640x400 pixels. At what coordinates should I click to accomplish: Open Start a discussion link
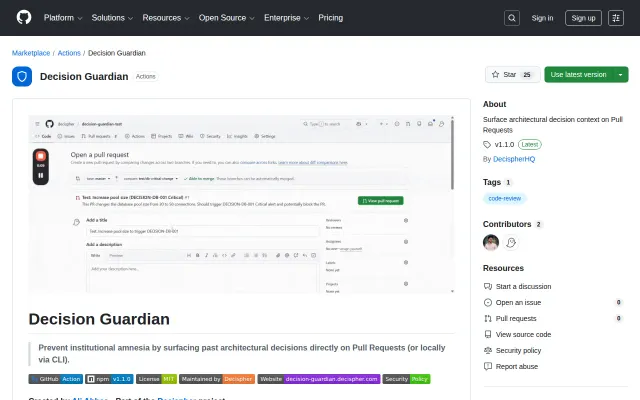click(523, 287)
